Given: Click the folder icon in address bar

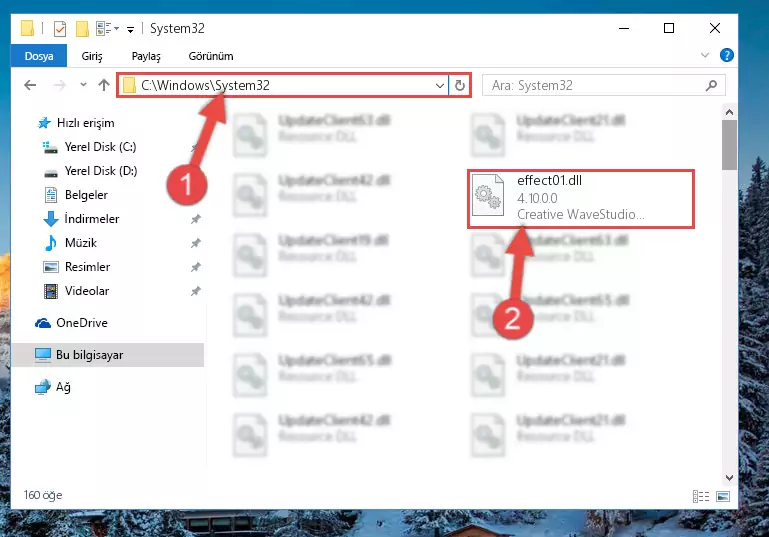Looking at the screenshot, I should click(x=129, y=86).
